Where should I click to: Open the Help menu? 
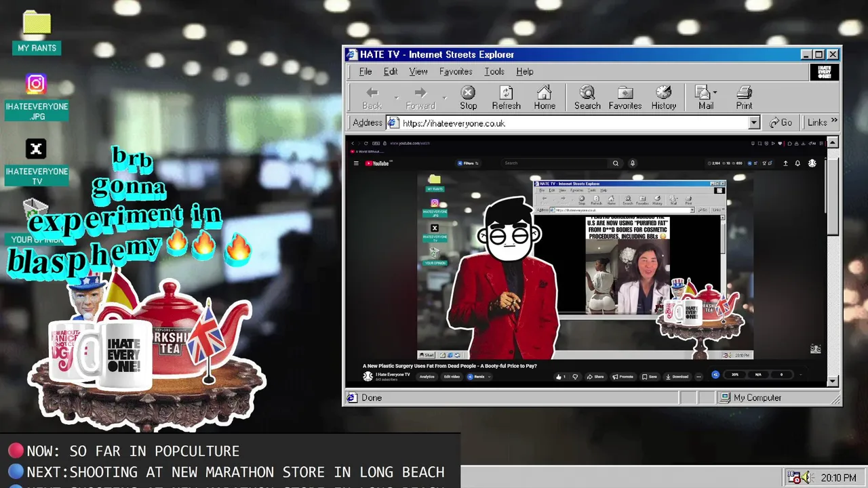525,72
